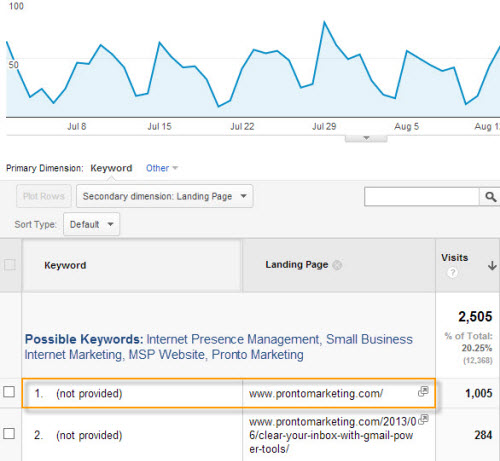The height and width of the screenshot is (461, 500).
Task: Click the Plot Rows button
Action: [44, 196]
